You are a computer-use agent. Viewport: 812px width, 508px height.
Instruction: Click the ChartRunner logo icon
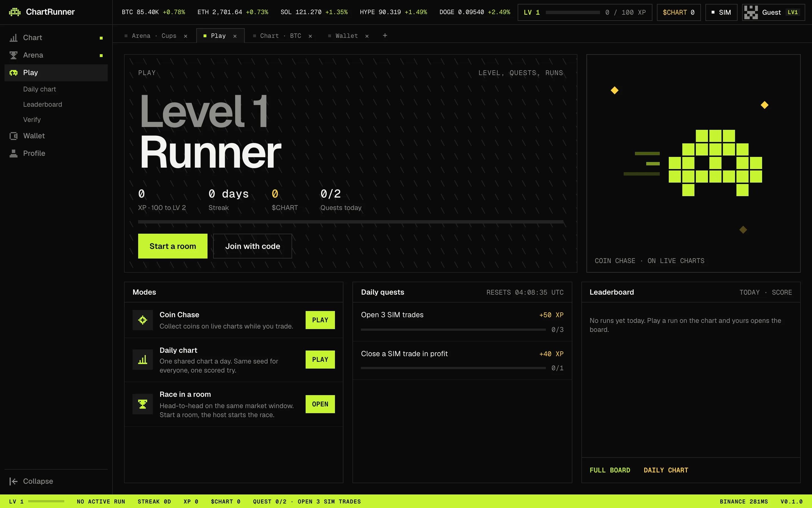[15, 12]
